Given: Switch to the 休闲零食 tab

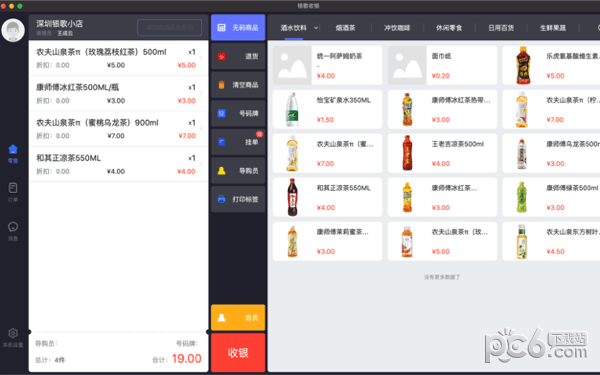Looking at the screenshot, I should click(x=449, y=28).
